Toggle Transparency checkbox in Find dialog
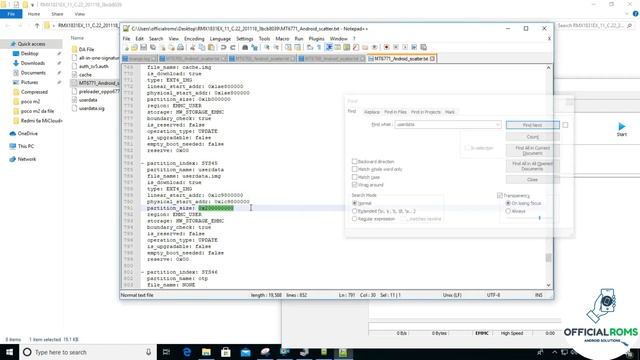 [x=500, y=196]
